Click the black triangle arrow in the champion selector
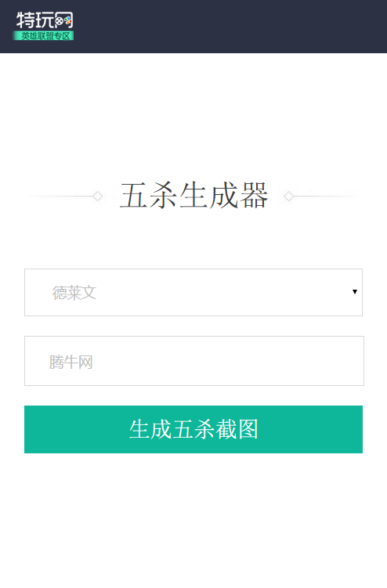 [x=355, y=292]
